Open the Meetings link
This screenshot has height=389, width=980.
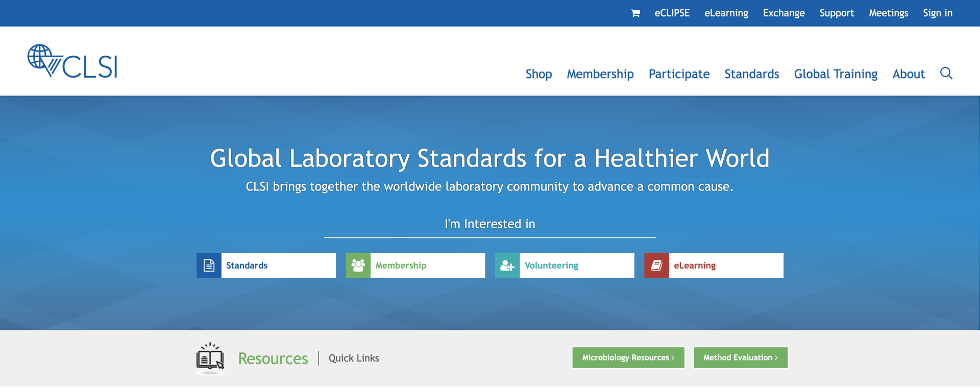point(888,13)
